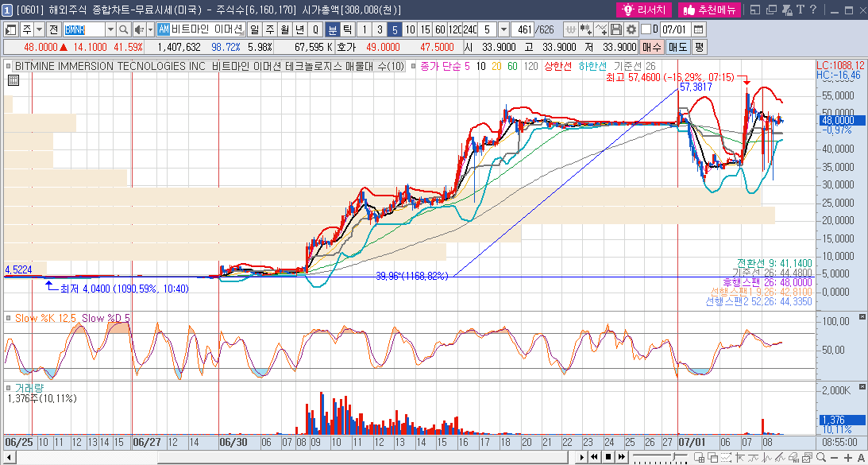
Task: Click the interval value field showing 5
Action: (488, 29)
